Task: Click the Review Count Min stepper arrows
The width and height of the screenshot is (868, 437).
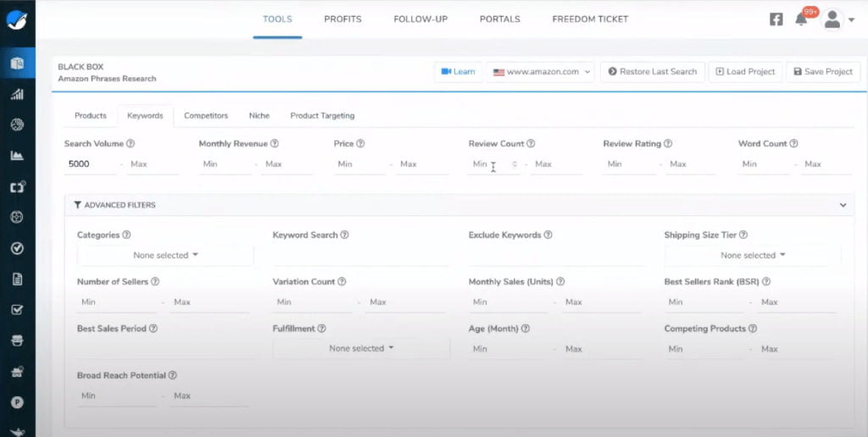Action: (515, 163)
